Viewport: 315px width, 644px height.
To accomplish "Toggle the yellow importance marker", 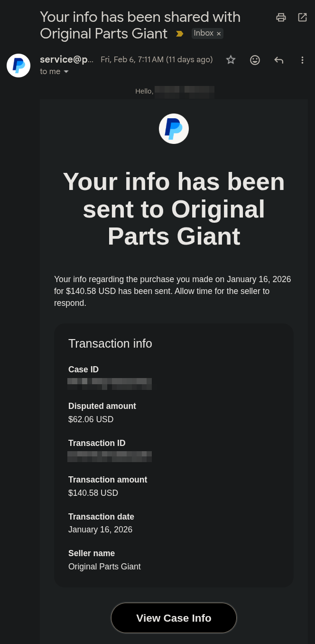I will [179, 34].
